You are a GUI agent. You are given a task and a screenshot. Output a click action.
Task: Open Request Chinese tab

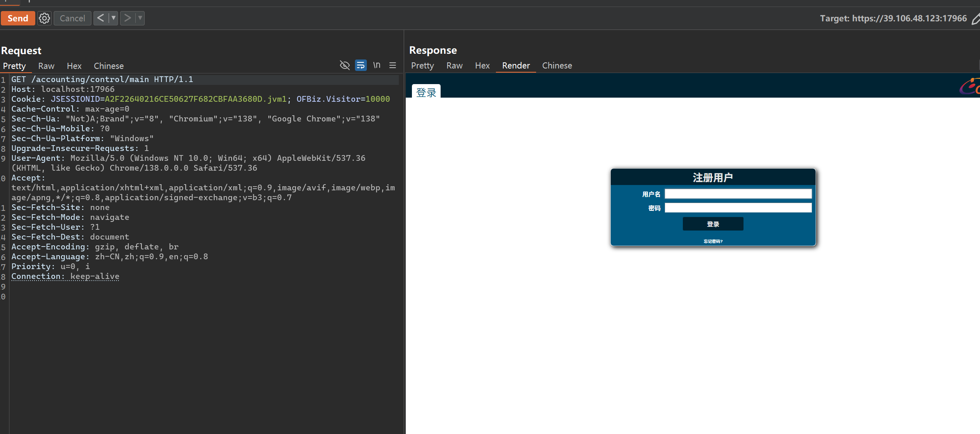109,66
